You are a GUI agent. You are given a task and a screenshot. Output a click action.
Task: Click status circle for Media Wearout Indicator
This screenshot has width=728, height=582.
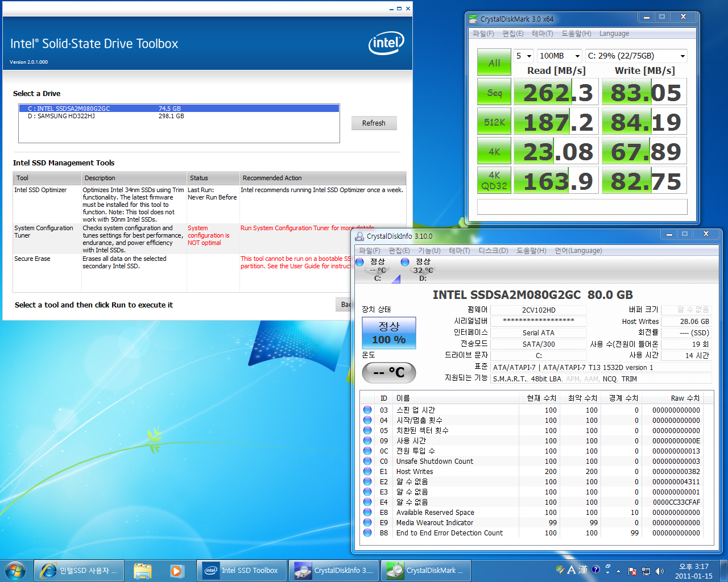coord(367,522)
